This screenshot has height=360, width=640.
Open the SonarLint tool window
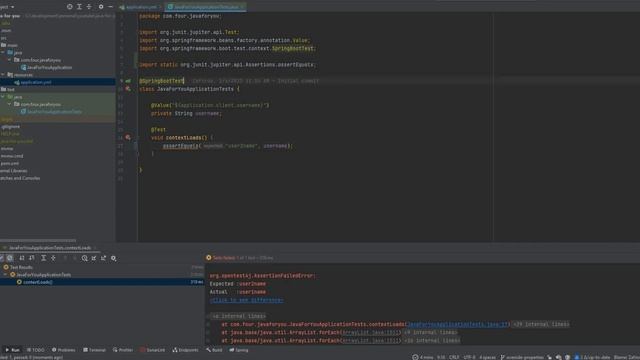click(153, 350)
